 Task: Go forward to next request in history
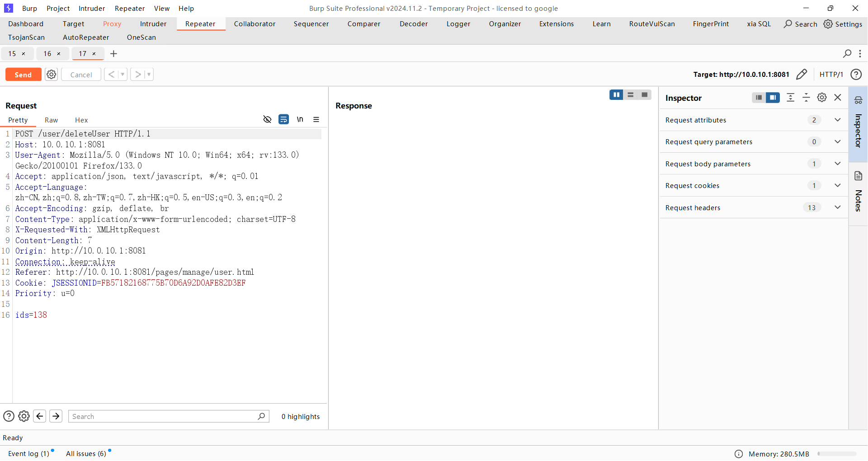tap(138, 74)
